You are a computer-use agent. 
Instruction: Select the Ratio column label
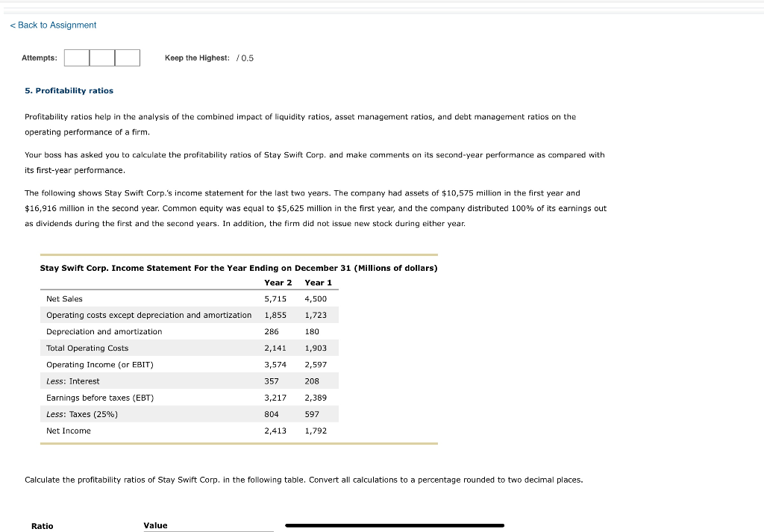(x=42, y=526)
